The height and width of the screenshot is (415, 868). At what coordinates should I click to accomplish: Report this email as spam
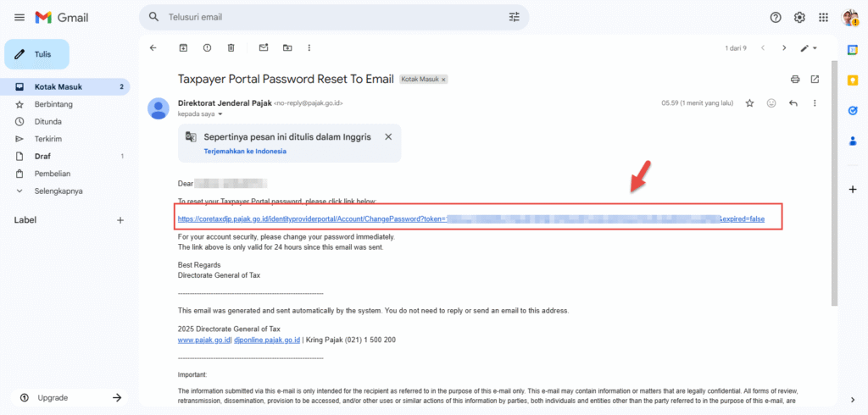click(x=207, y=48)
